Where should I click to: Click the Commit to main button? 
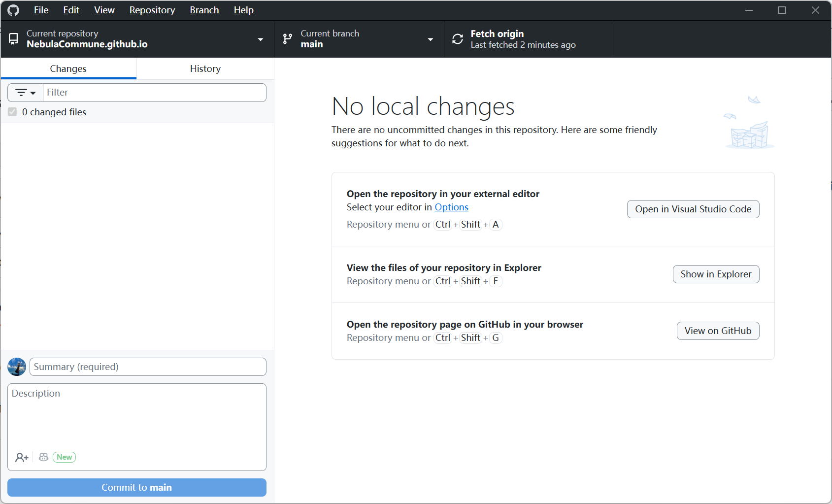pyautogui.click(x=136, y=487)
